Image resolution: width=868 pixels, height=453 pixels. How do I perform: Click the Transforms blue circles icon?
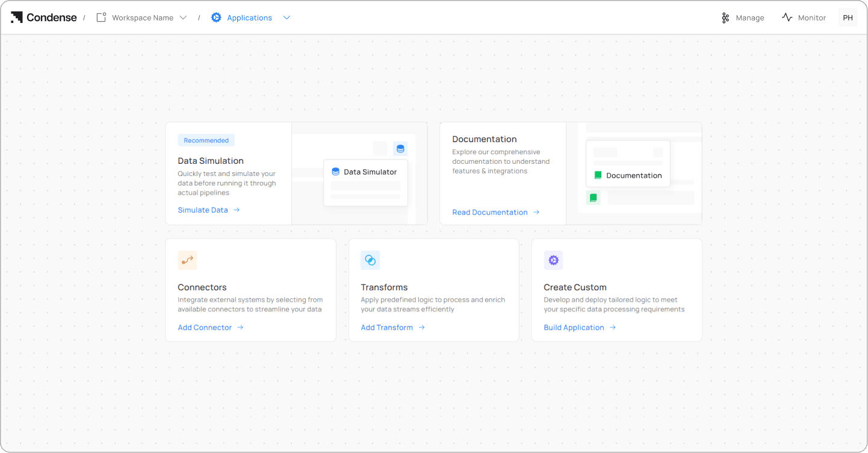[x=370, y=260]
